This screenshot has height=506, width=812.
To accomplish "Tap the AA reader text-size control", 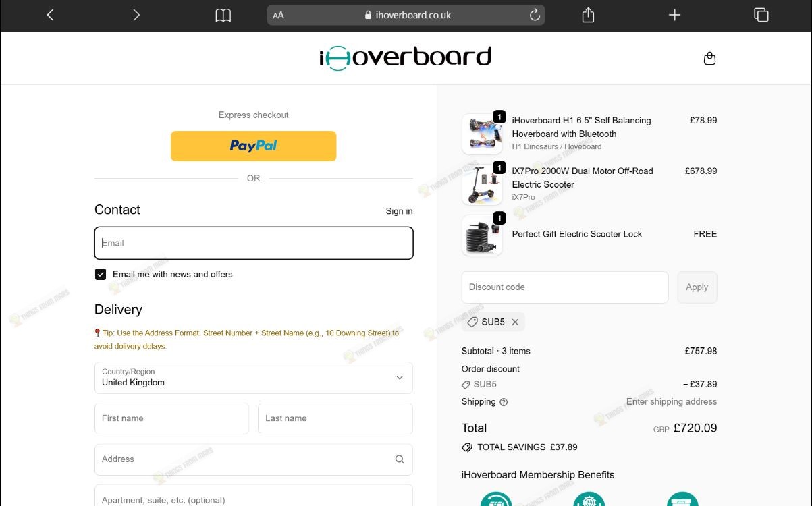I will [278, 15].
